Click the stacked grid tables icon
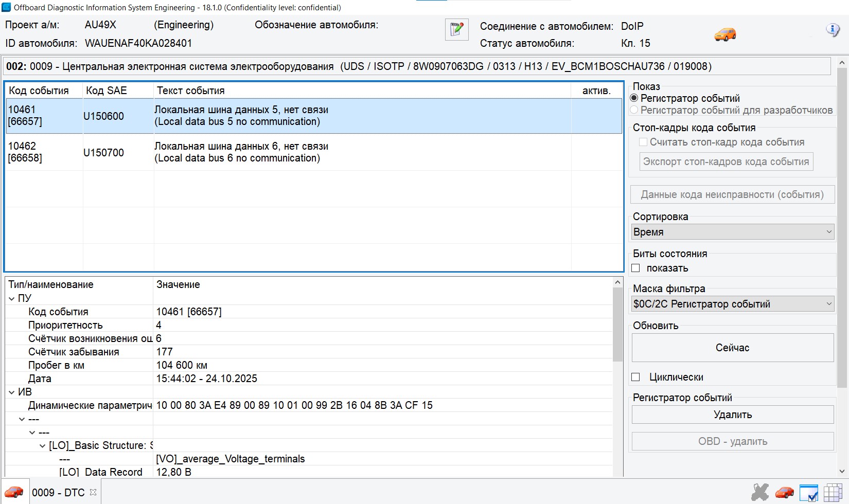 pos(833,492)
